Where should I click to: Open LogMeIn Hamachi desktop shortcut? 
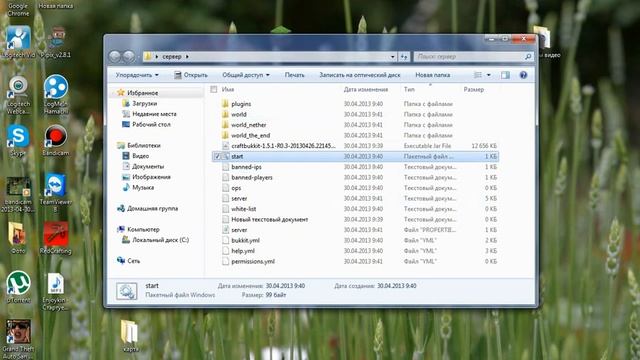pos(56,94)
